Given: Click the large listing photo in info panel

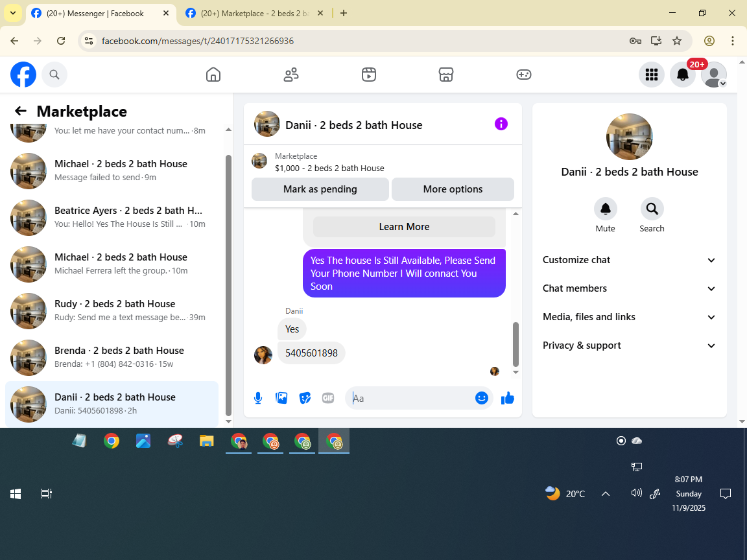Looking at the screenshot, I should pyautogui.click(x=630, y=137).
